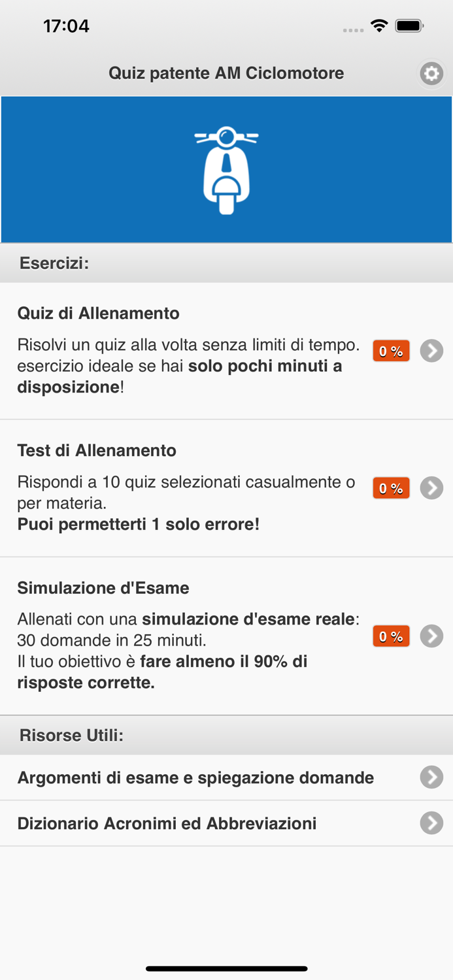Image resolution: width=453 pixels, height=980 pixels.
Task: Click the chevron next to Quiz di Allenamento
Action: (432, 351)
